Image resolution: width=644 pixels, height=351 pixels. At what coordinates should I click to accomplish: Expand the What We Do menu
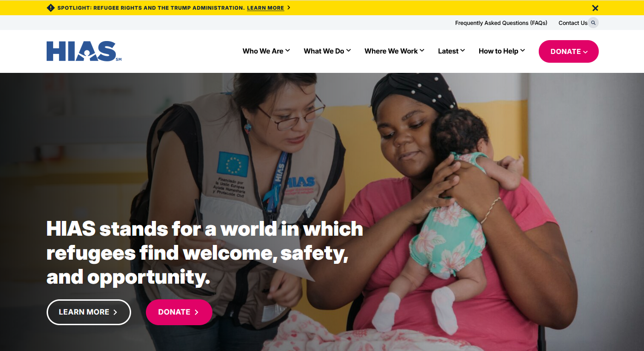click(x=327, y=51)
